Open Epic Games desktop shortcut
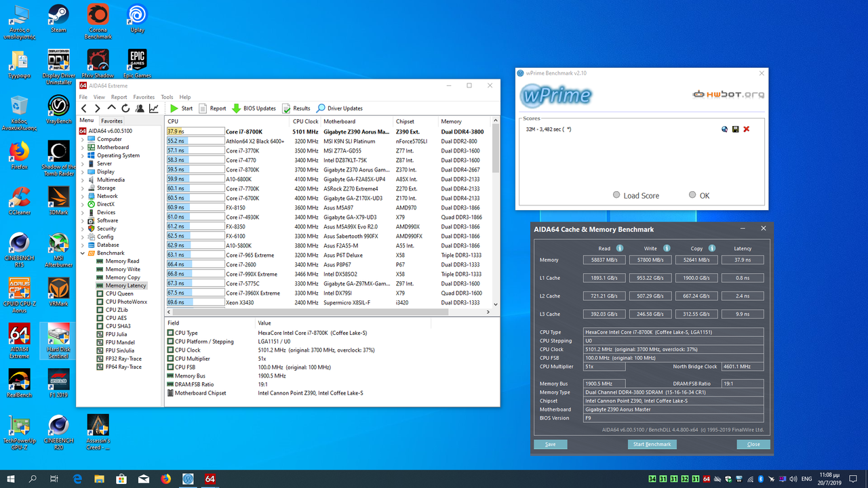This screenshot has width=868, height=488. pyautogui.click(x=137, y=64)
